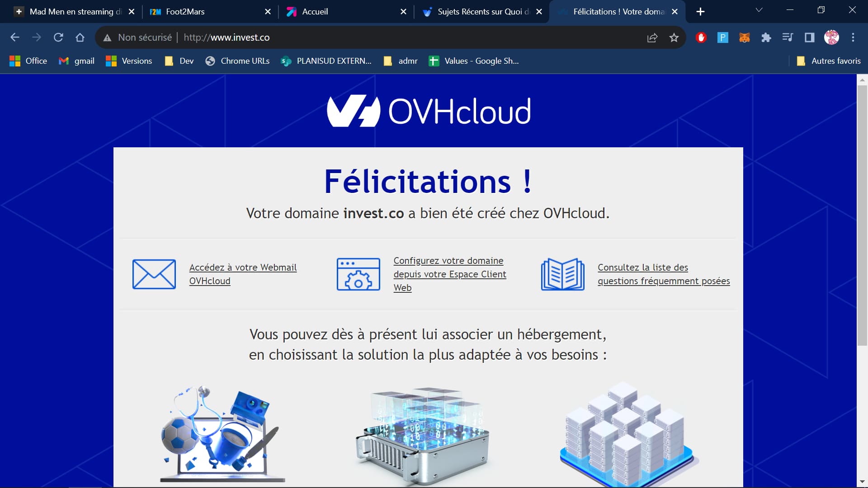Click the webmail envelope icon

(154, 274)
